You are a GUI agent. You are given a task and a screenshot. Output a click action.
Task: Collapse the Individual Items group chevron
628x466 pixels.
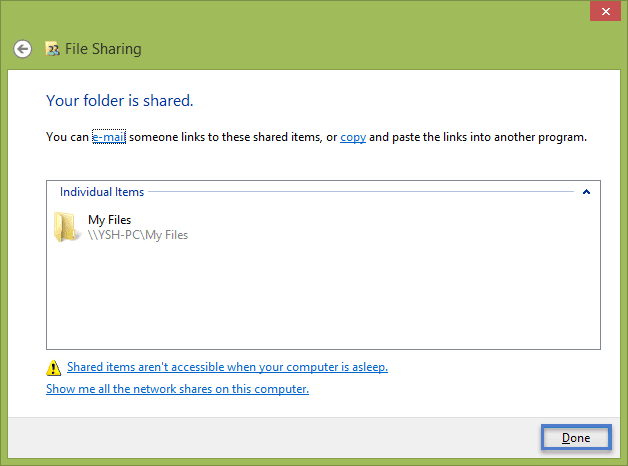tap(586, 192)
